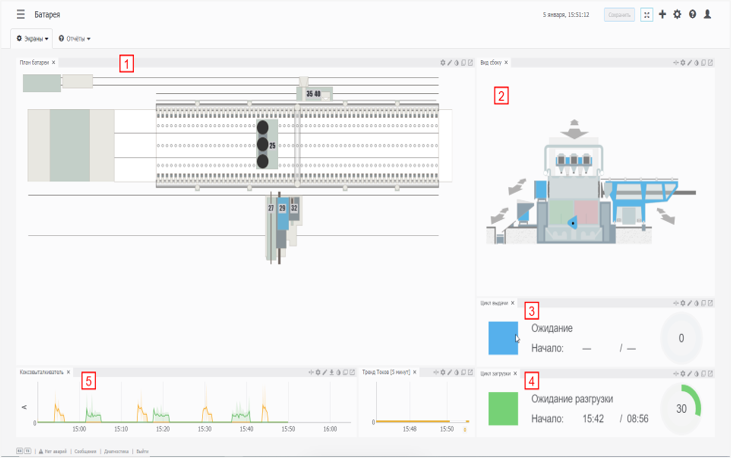Click the plus icon to add widget
The image size is (731, 458).
[x=662, y=15]
